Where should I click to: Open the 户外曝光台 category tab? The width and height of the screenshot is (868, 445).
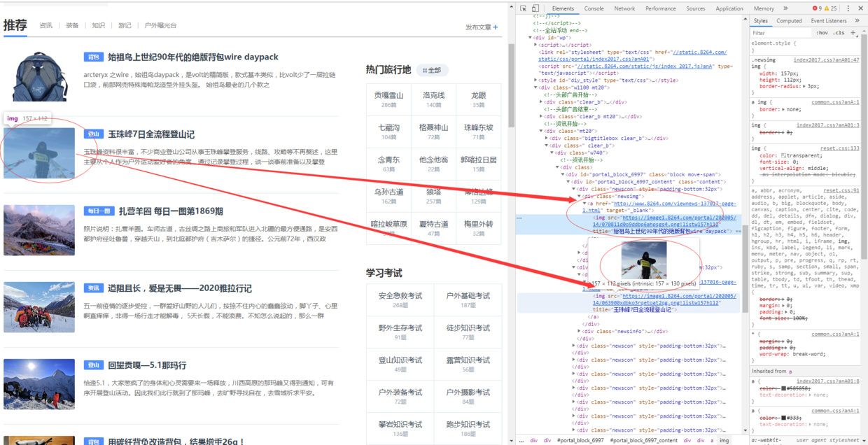[160, 25]
